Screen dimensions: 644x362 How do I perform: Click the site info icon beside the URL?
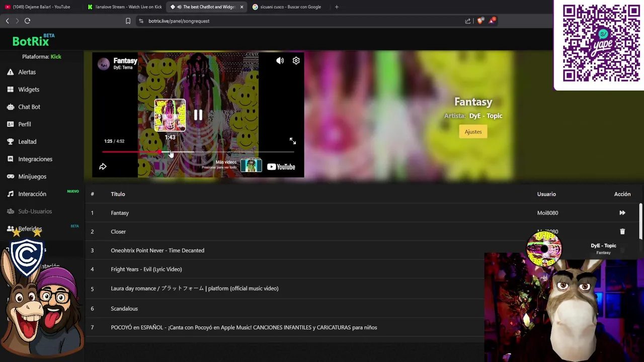coord(141,21)
